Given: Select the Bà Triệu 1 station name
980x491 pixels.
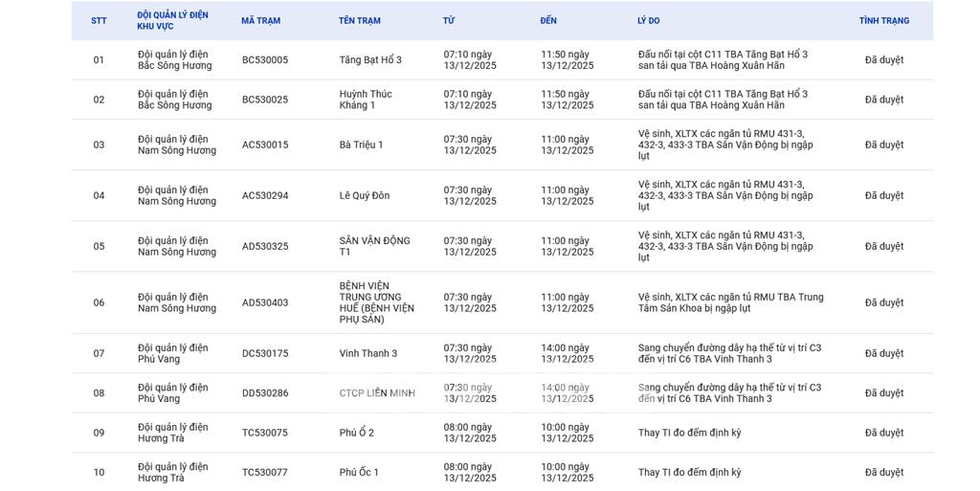Looking at the screenshot, I should pos(361,145).
